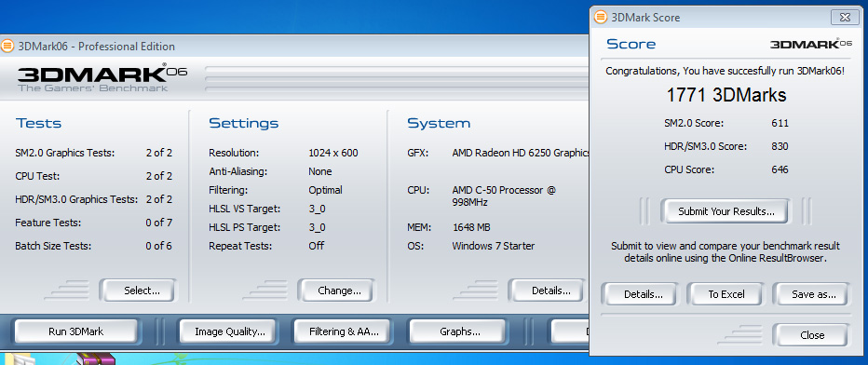868x365 pixels.
Task: Click the Feature Tests count 0 of 7
Action: point(159,223)
